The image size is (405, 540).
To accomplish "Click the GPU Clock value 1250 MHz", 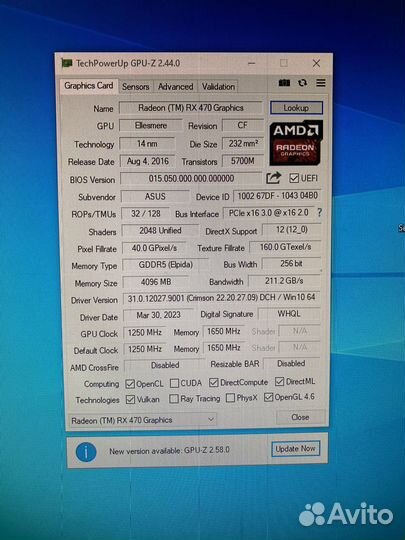I will tap(145, 332).
